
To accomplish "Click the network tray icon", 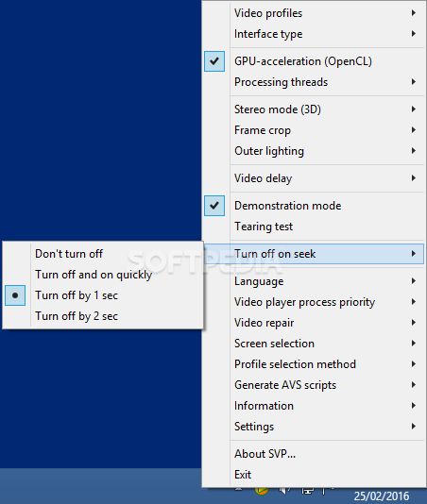I will [x=308, y=491].
